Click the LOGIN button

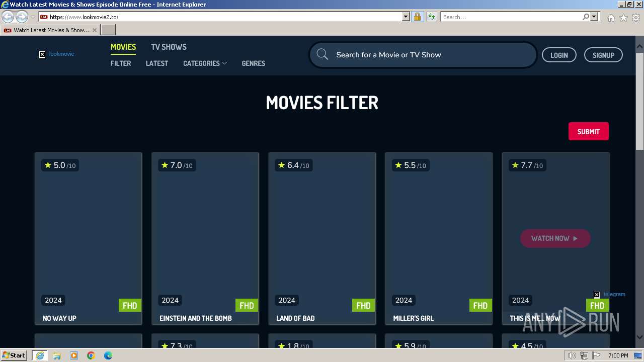click(x=559, y=55)
